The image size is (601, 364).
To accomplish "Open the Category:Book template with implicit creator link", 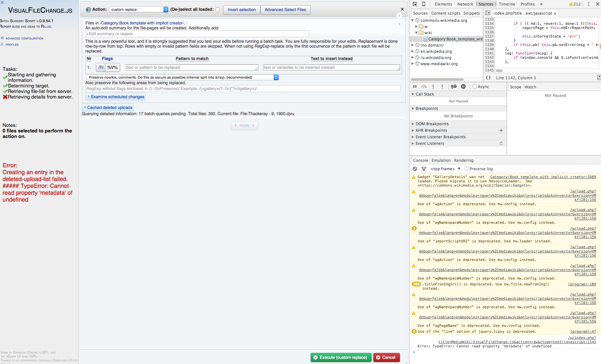I will point(142,23).
